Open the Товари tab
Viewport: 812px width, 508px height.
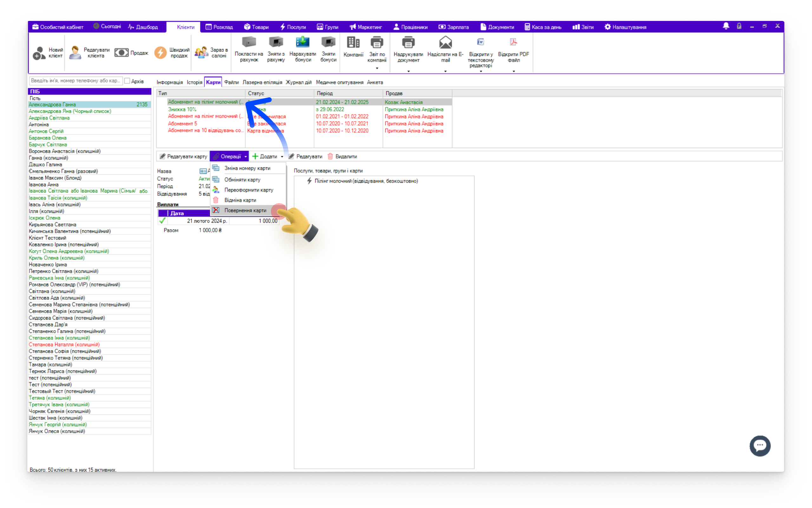256,27
